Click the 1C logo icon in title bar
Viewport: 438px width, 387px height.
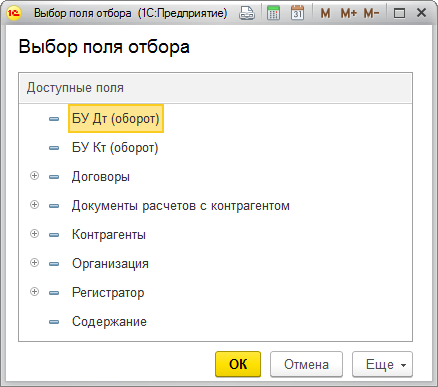tap(14, 13)
